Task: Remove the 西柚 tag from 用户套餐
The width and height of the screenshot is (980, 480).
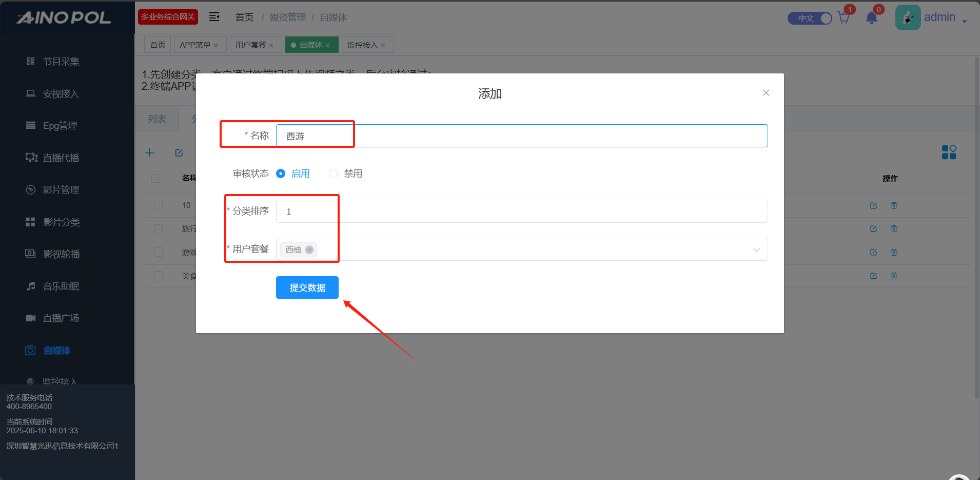Action: pos(309,249)
